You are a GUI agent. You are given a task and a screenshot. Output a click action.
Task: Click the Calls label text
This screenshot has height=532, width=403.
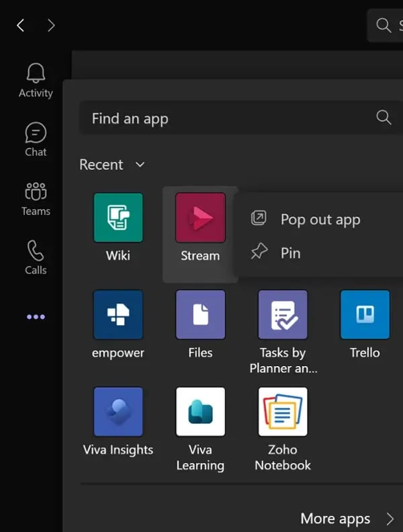[x=36, y=270]
